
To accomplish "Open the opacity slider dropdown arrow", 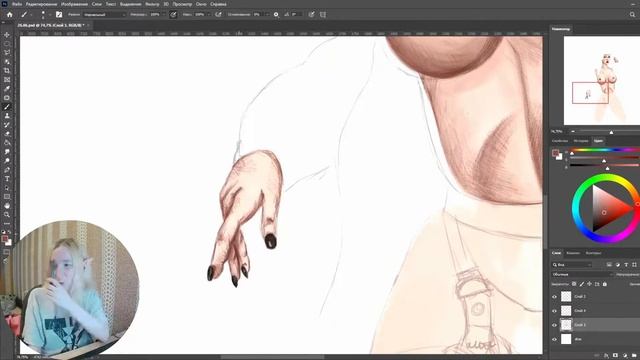I will (164, 14).
